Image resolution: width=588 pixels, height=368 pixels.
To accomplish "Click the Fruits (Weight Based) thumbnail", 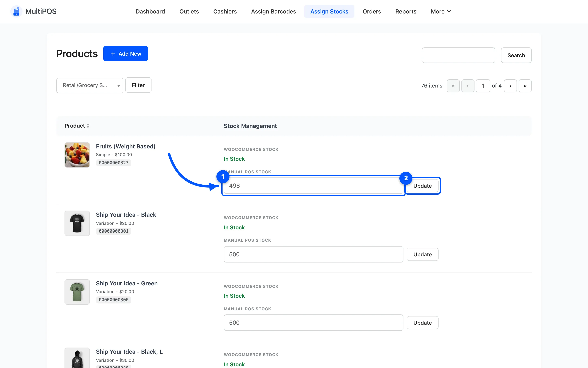I will 77,155.
